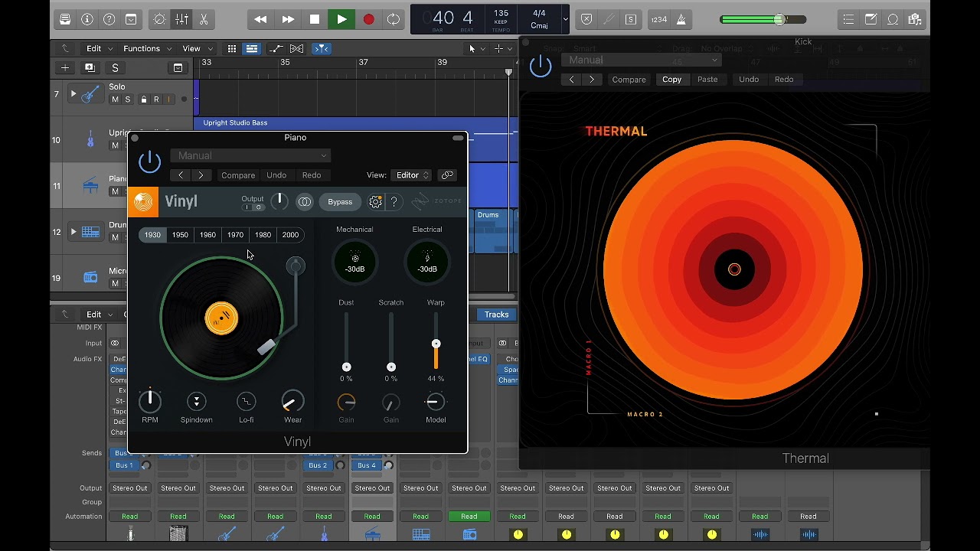
Task: Toggle the 1234 count-in button
Action: [658, 19]
